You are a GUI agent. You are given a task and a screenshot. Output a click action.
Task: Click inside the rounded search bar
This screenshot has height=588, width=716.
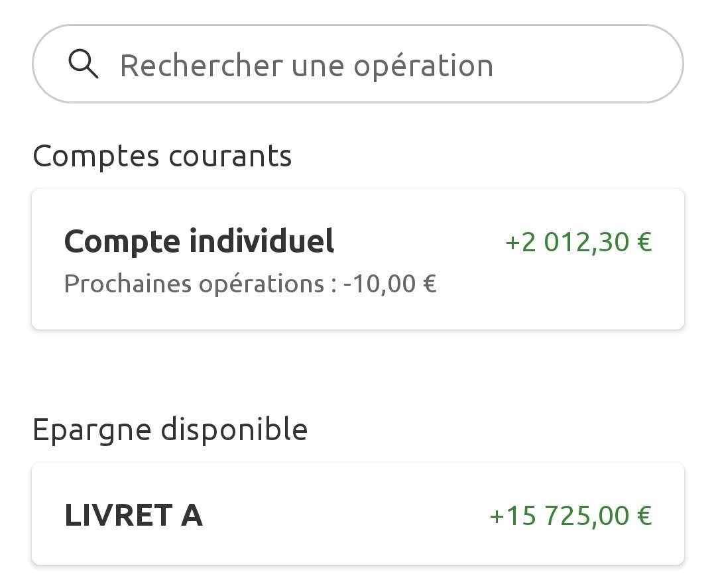[x=358, y=64]
